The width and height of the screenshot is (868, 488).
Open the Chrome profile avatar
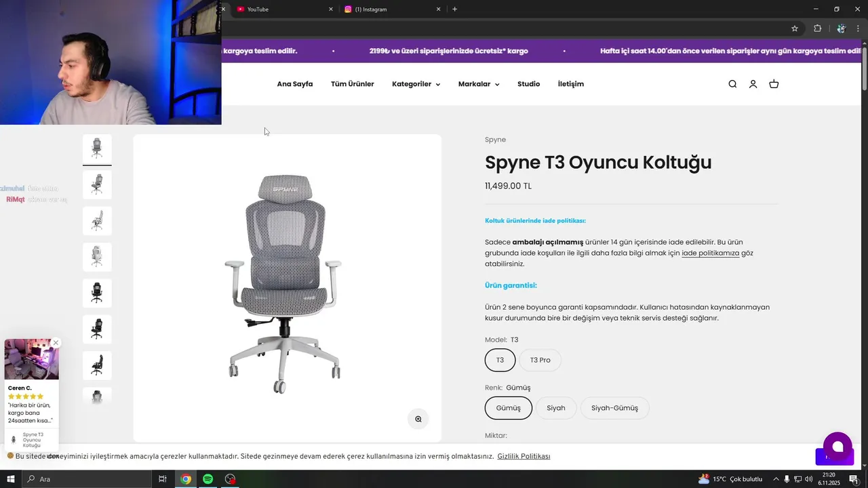point(841,28)
